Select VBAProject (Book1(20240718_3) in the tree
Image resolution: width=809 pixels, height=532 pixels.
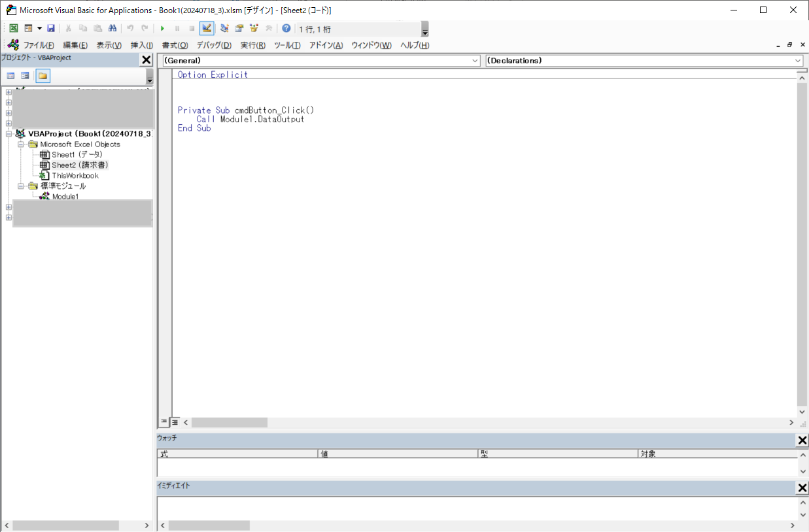tap(90, 133)
